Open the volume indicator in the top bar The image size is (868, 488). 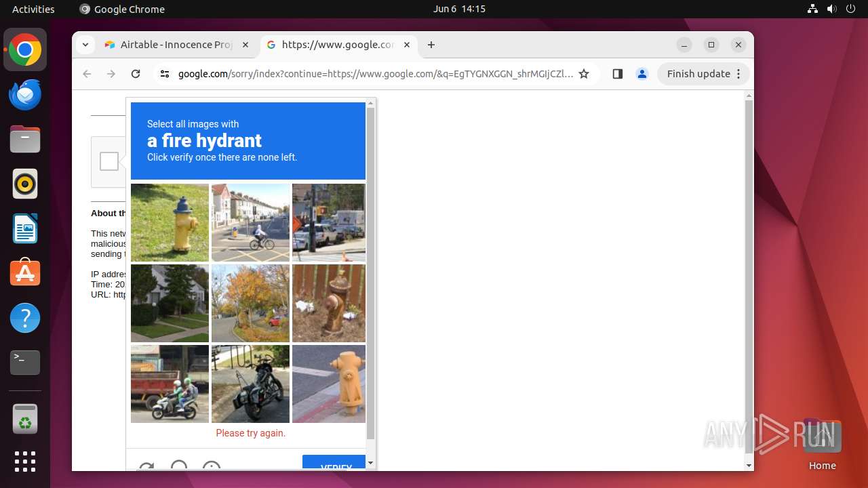click(x=831, y=9)
